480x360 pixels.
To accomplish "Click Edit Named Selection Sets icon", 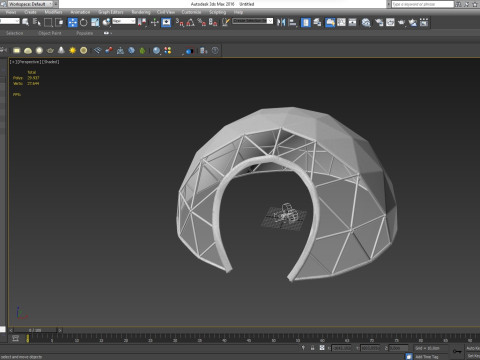I will tap(226, 22).
